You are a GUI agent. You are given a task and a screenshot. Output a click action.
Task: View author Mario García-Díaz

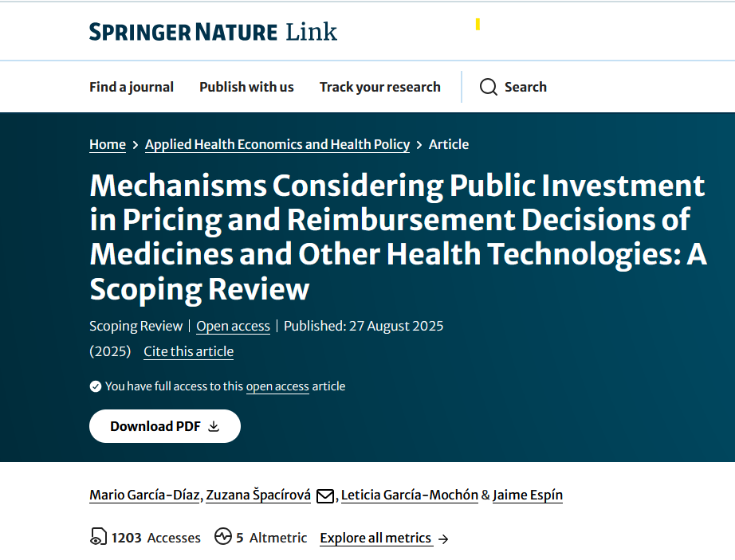145,495
